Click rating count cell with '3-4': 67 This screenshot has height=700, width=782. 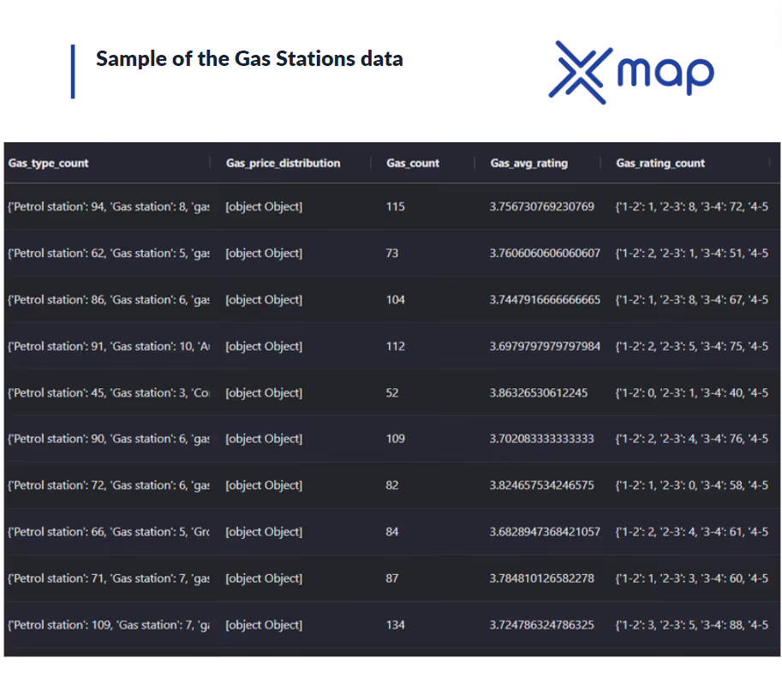[692, 299]
